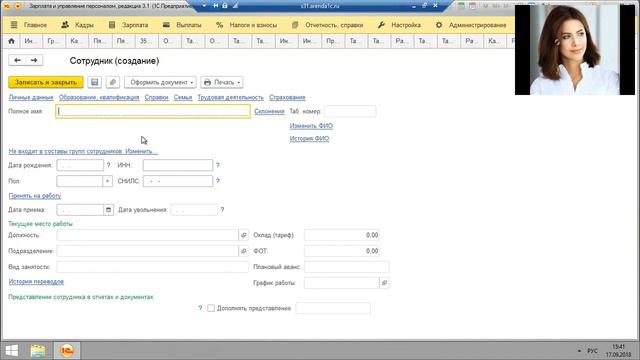Click the back navigation arrow

[x=17, y=60]
